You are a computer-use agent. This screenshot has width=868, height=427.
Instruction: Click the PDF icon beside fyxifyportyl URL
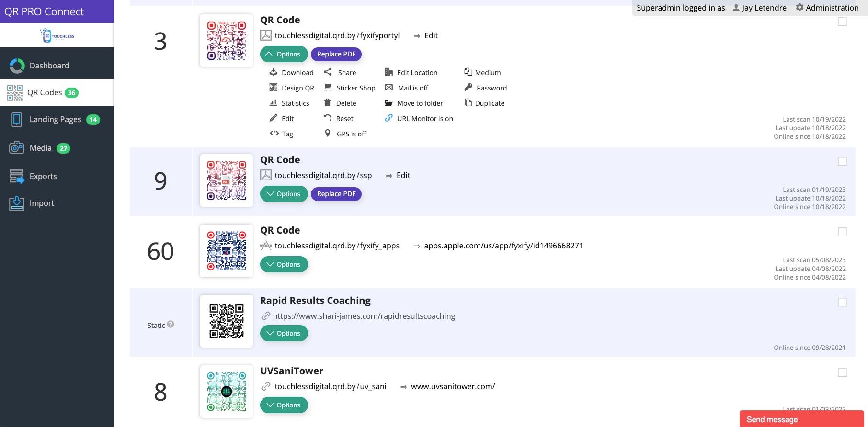coord(265,35)
